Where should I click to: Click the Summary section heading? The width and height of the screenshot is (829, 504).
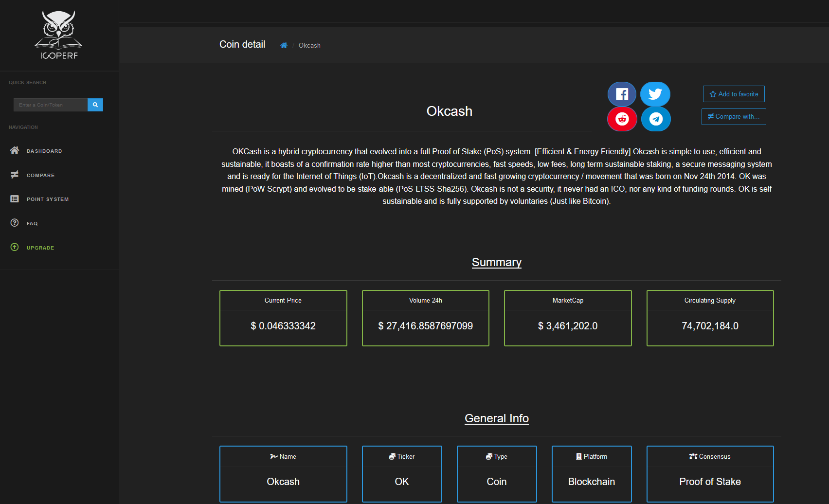[497, 262]
